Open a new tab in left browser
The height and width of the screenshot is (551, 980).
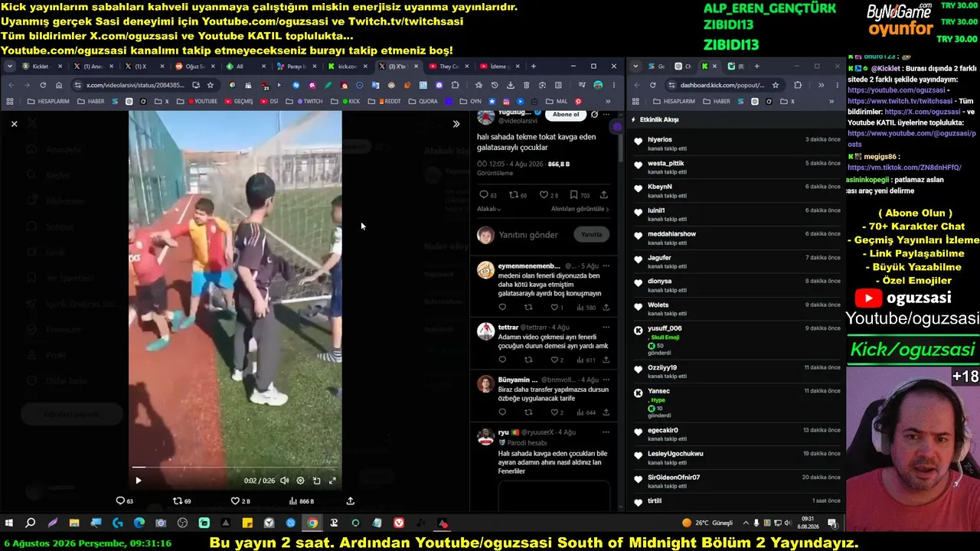(534, 67)
